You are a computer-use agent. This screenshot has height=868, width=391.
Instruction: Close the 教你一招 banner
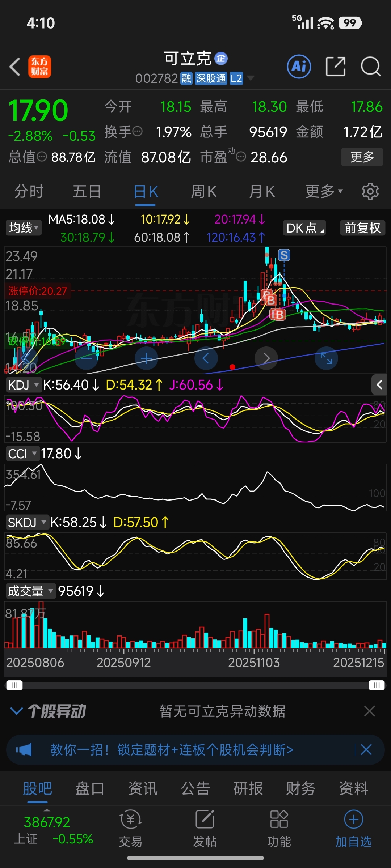pyautogui.click(x=366, y=750)
